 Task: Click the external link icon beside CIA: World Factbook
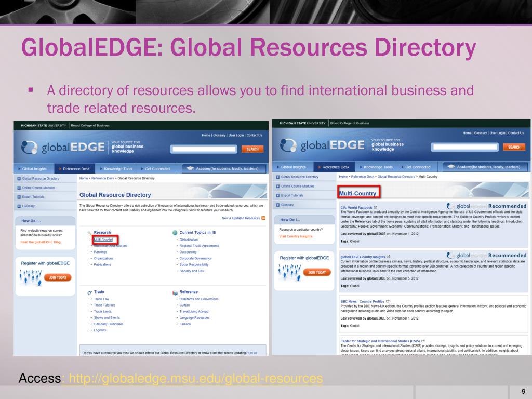(376, 207)
